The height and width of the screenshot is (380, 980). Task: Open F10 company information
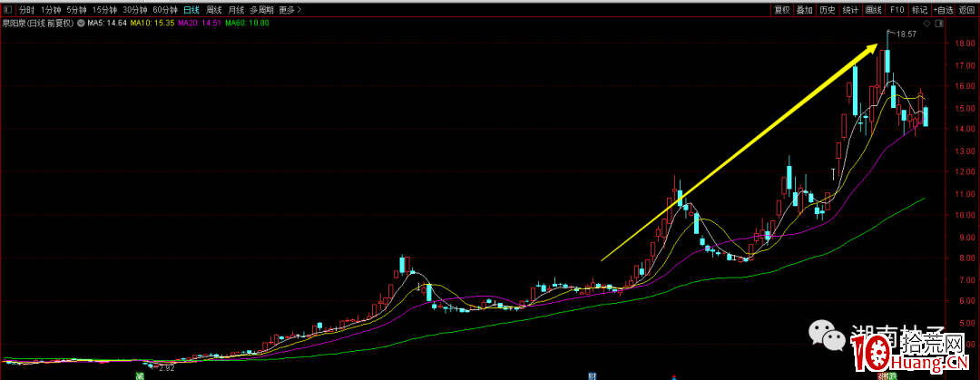[x=897, y=10]
